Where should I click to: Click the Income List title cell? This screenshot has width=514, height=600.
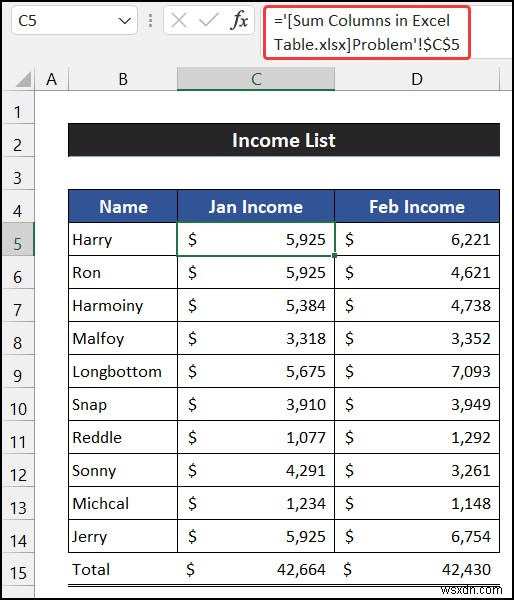click(284, 140)
